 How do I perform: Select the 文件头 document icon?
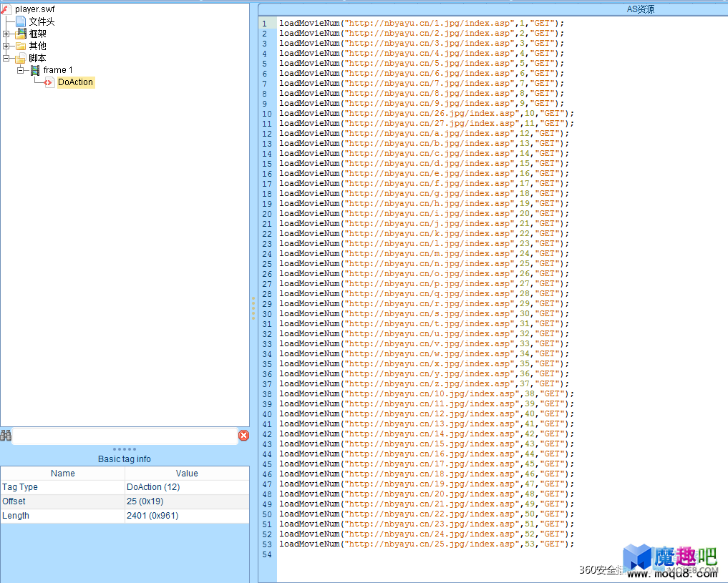tap(21, 21)
